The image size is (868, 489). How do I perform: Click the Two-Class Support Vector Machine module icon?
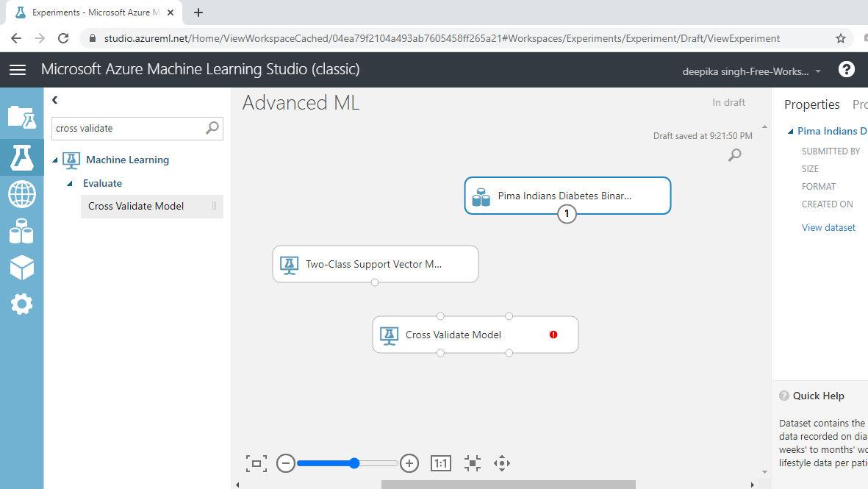click(289, 265)
